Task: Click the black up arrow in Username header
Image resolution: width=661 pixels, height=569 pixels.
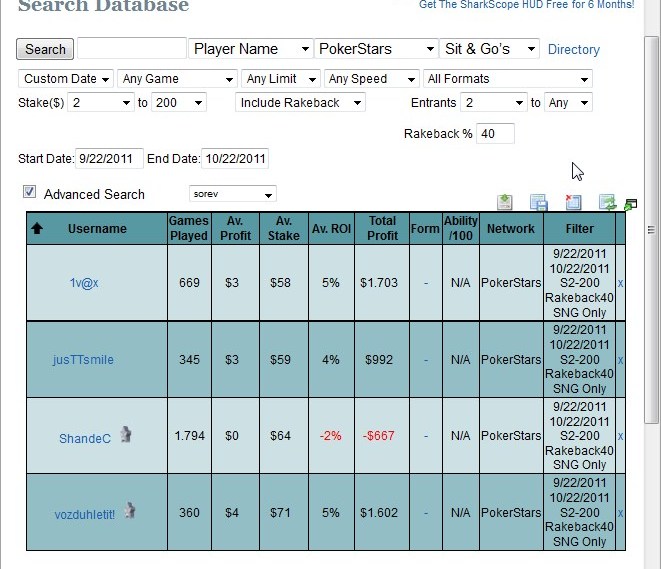Action: click(37, 228)
